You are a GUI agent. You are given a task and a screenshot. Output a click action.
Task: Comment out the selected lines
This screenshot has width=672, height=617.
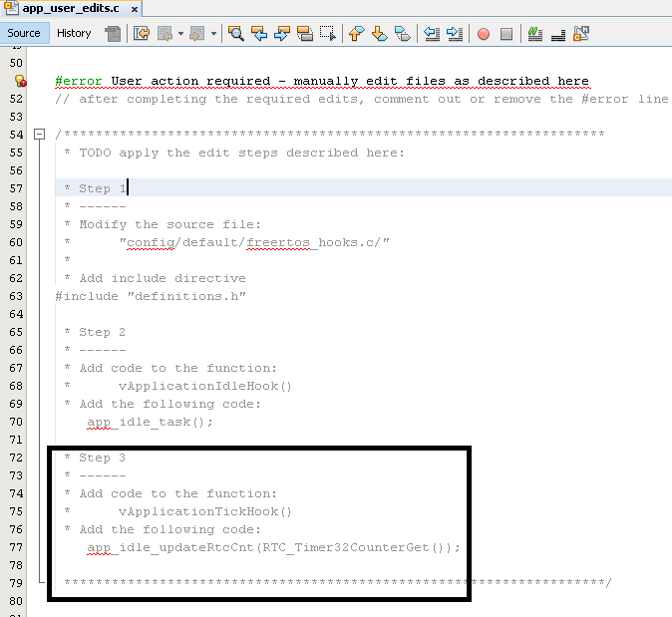(535, 34)
